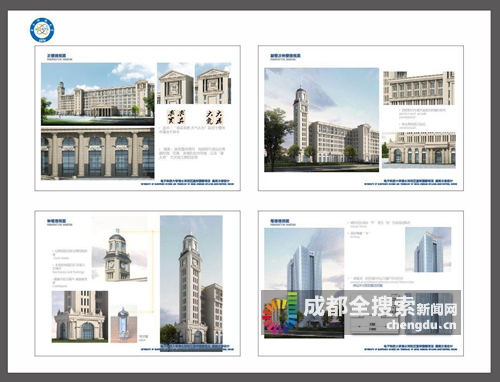Image resolution: width=500 pixels, height=382 pixels.
Task: Select the bottom-right glass tower slide
Action: [x=361, y=283]
